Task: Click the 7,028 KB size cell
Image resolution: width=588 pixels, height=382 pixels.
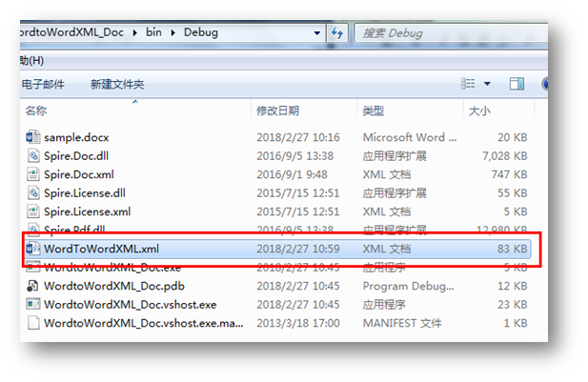Action: click(505, 156)
